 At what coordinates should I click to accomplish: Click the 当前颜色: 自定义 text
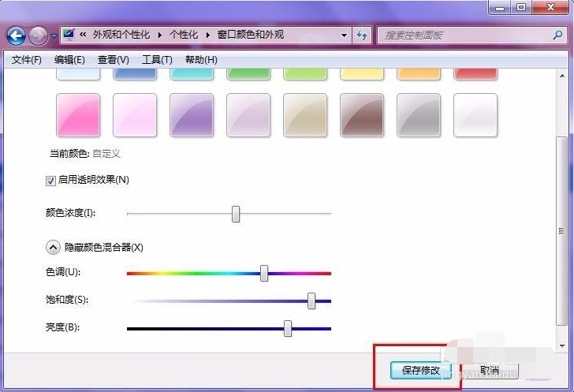(x=85, y=154)
